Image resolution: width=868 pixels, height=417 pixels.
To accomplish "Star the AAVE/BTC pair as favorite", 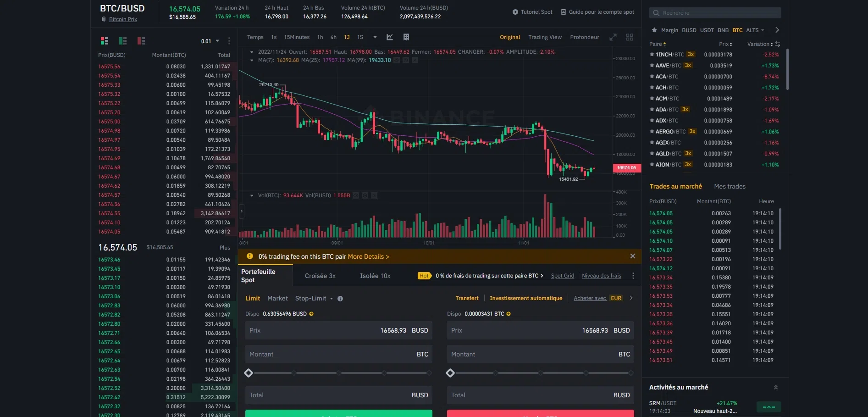I will pyautogui.click(x=652, y=66).
